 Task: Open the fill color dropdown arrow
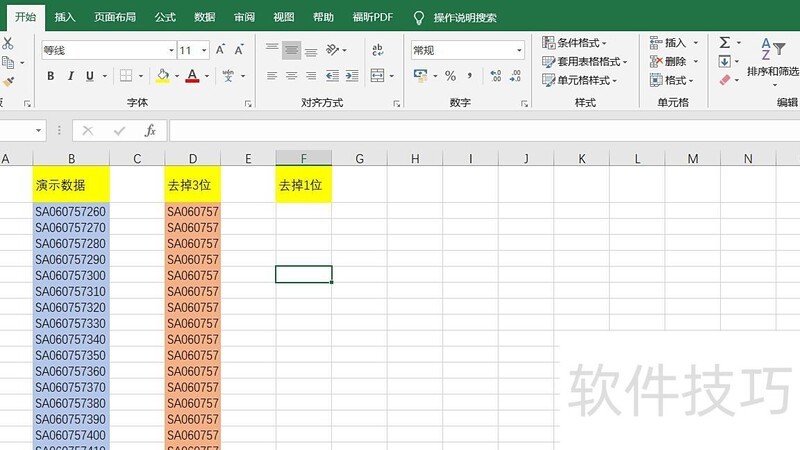pos(177,76)
